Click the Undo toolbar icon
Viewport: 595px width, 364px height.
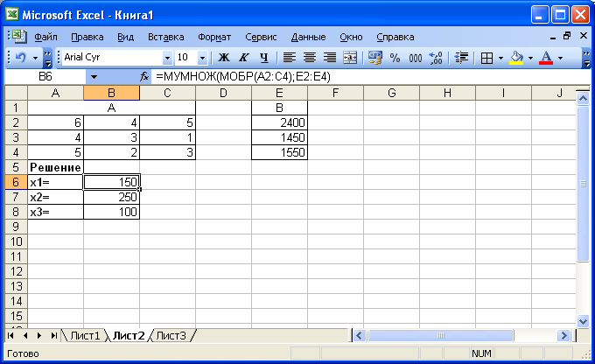21,58
